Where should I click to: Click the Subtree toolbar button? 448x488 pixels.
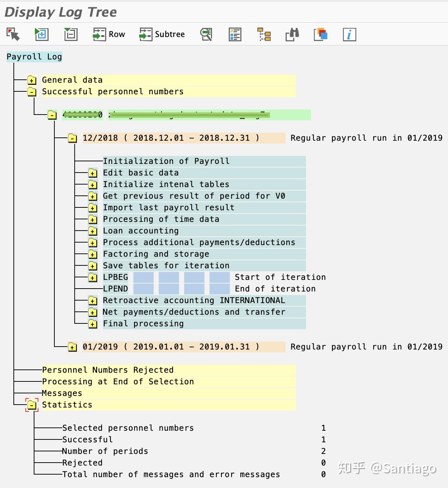[x=162, y=34]
